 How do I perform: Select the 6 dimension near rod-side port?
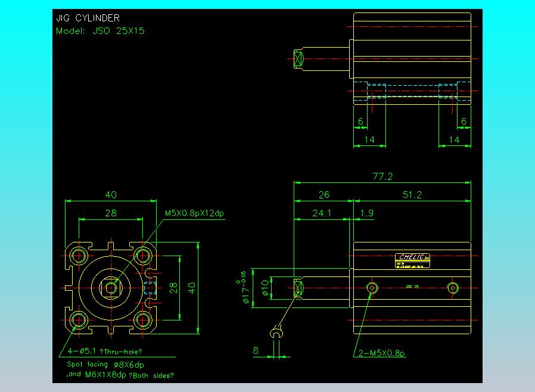click(x=360, y=122)
